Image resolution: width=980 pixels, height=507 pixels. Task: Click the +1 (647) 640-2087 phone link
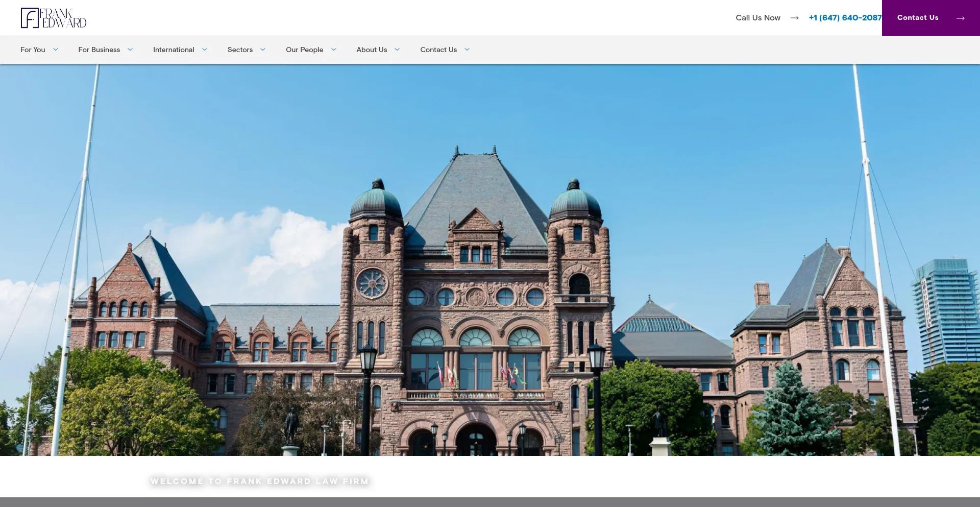click(845, 18)
